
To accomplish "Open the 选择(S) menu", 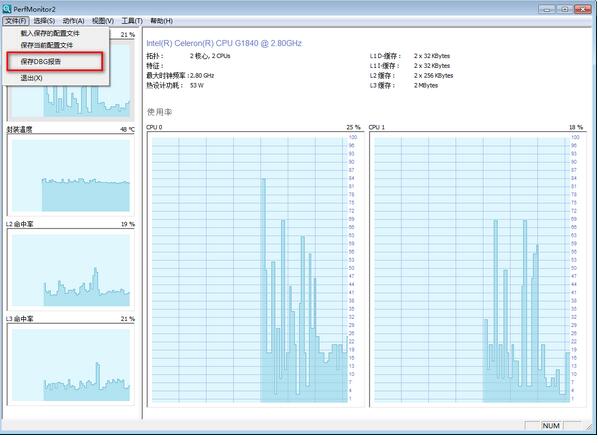I will tap(44, 21).
